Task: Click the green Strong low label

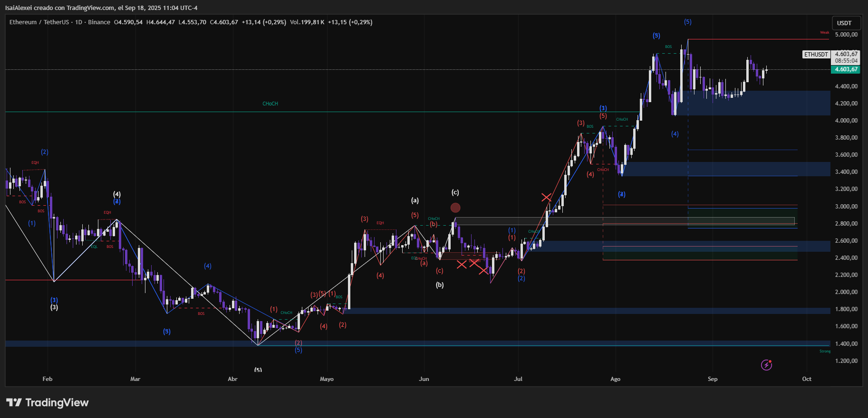Action: (x=825, y=351)
